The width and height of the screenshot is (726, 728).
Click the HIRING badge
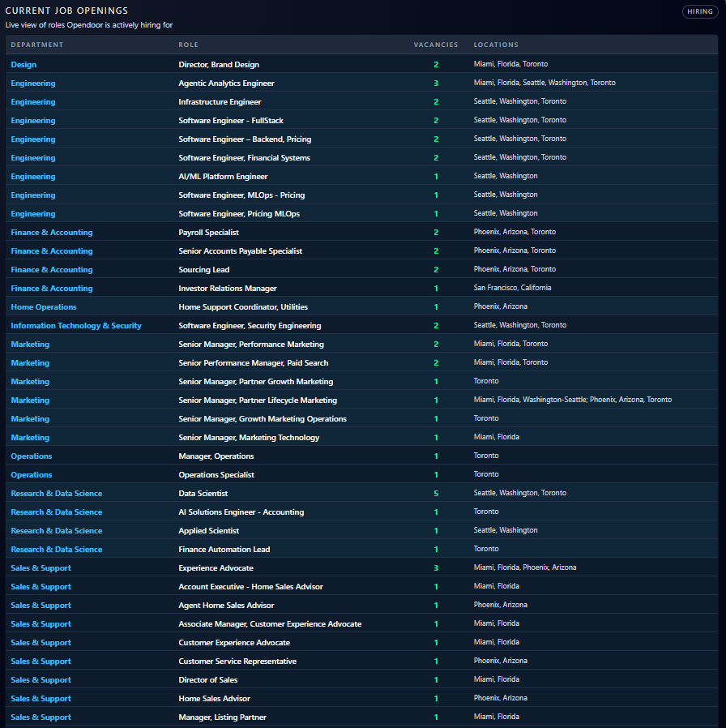[699, 11]
